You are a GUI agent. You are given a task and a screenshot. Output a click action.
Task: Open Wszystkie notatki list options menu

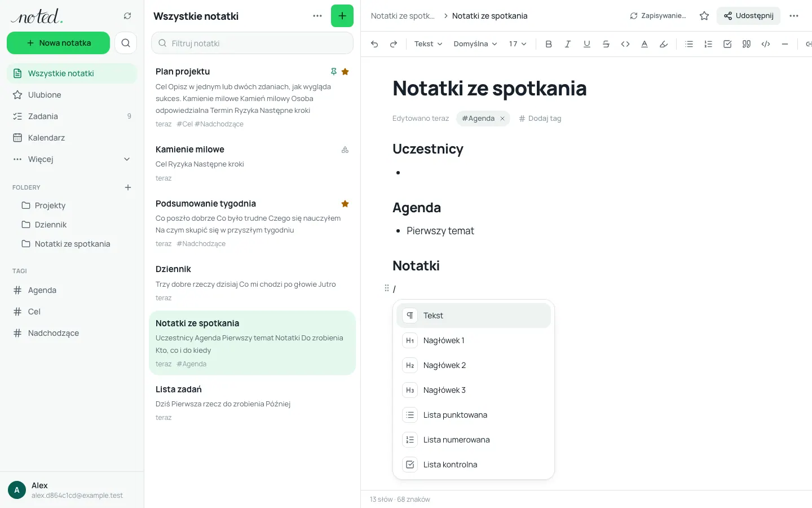point(317,16)
